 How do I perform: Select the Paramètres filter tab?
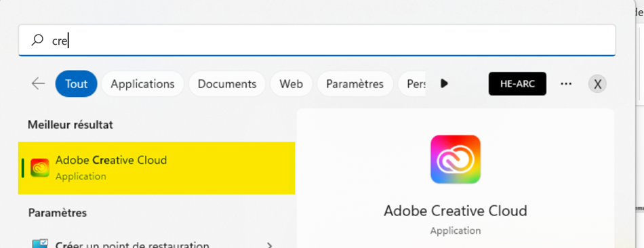[x=355, y=84]
